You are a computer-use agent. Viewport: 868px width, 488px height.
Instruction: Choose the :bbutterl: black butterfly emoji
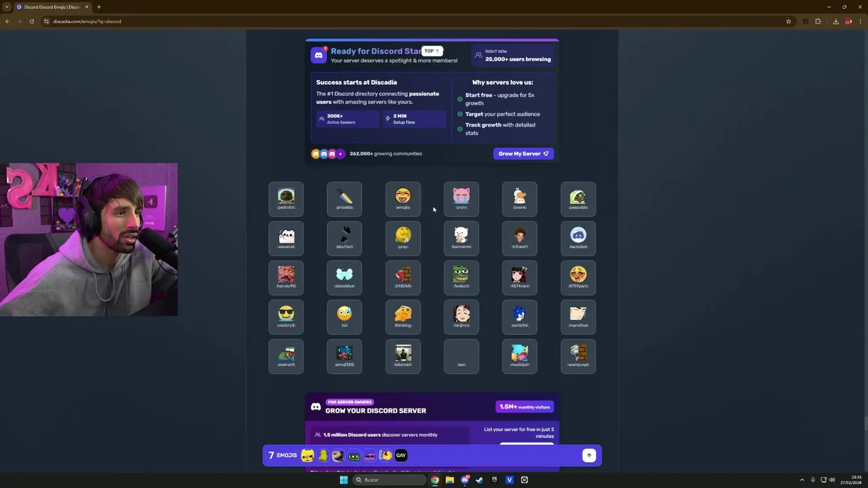[344, 239]
